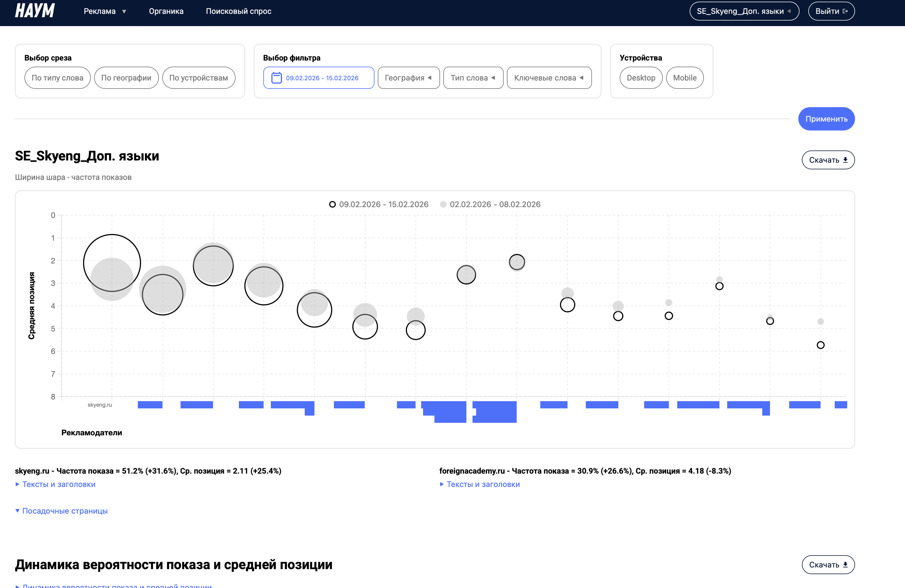Toggle Desktop device filter

pos(641,78)
